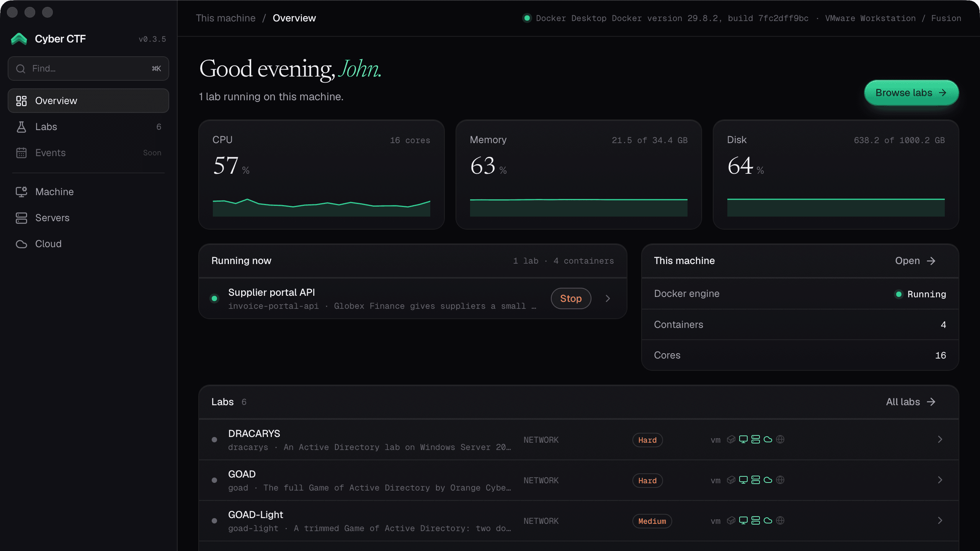Screen dimensions: 980x551
Task: Open the Overview page in sidebar
Action: (x=88, y=101)
